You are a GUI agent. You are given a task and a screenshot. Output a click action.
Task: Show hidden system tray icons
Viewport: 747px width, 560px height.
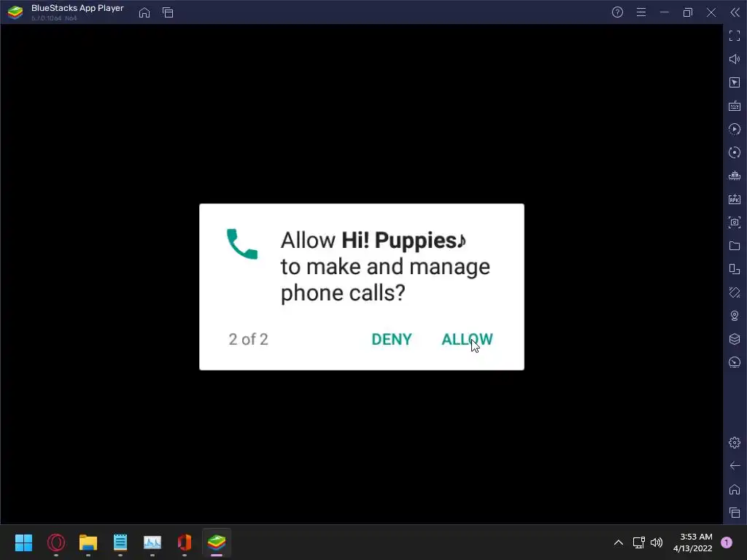(x=619, y=542)
